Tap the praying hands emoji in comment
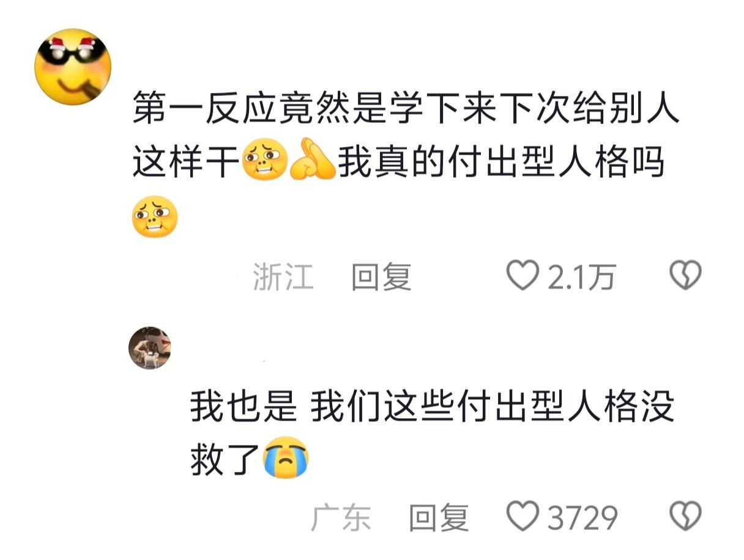This screenshot has height=560, width=744. click(x=313, y=158)
